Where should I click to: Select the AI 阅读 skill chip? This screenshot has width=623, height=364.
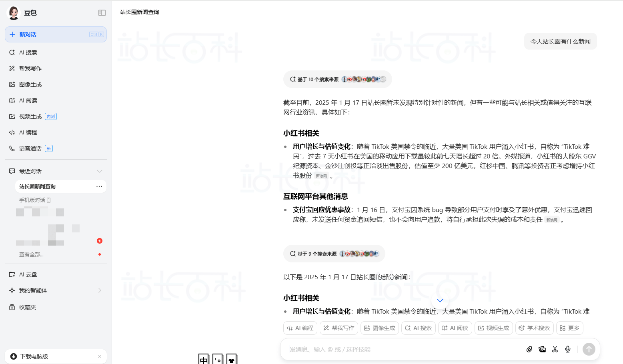455,328
